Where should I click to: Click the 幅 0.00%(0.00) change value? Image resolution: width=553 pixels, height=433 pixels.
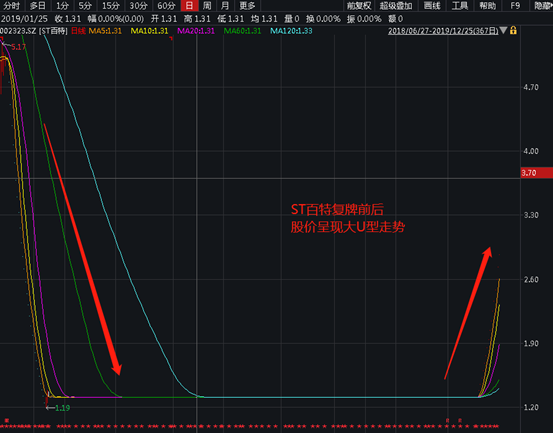point(116,19)
